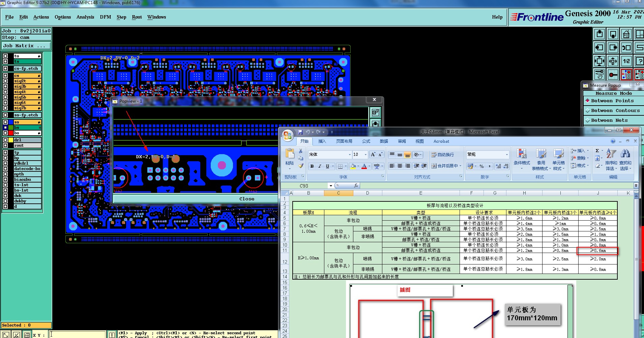
Task: Open the Actions menu in Genesis
Action: [x=41, y=17]
